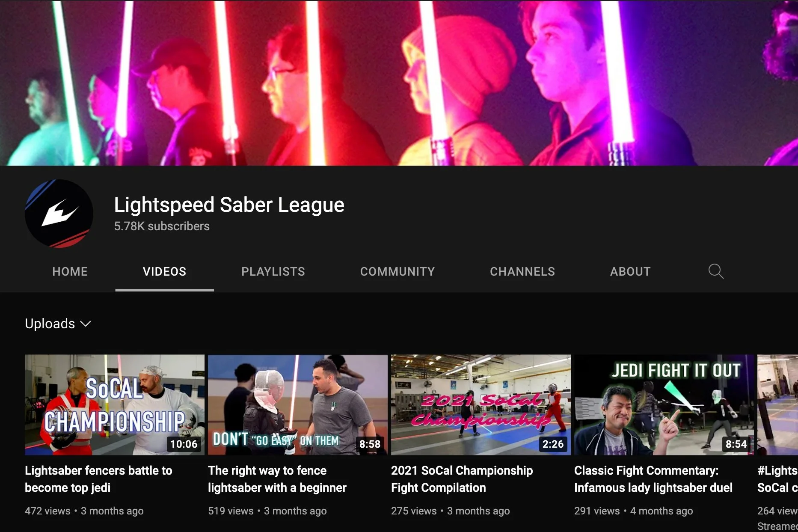Open 'Classic Fight Commentary' video title

tap(653, 479)
